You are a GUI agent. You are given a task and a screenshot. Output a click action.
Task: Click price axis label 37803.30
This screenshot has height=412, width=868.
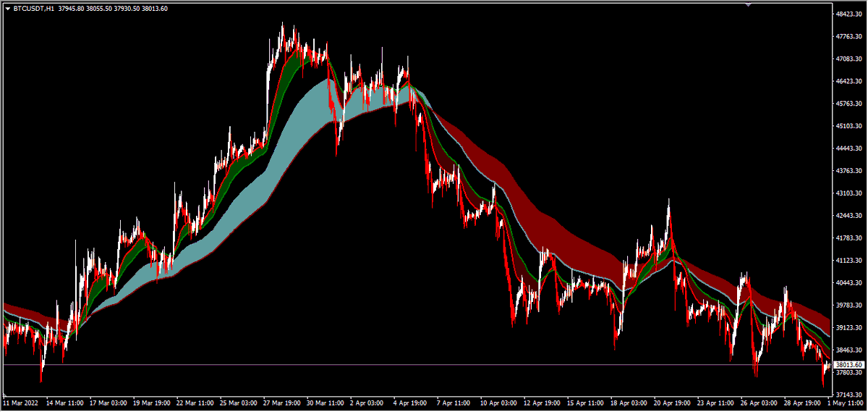tap(848, 373)
